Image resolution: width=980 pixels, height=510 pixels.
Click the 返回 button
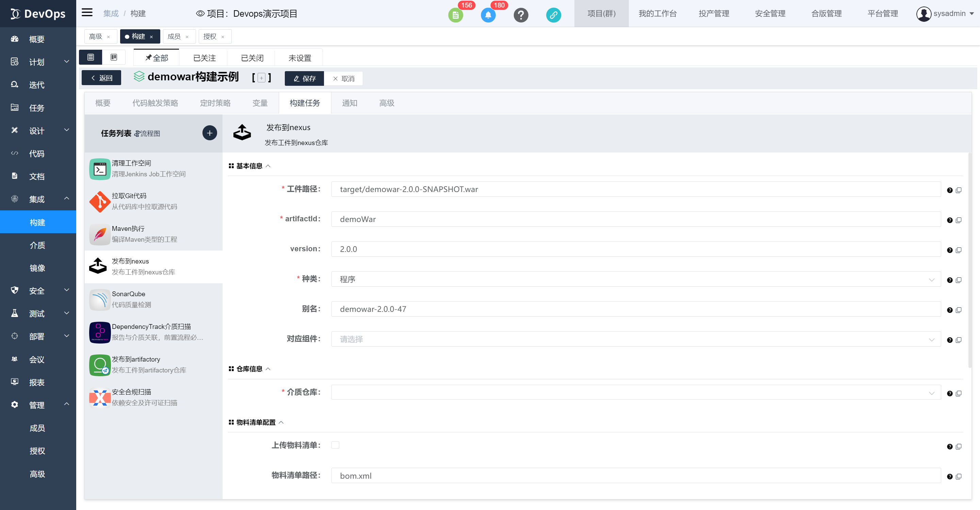pyautogui.click(x=102, y=78)
